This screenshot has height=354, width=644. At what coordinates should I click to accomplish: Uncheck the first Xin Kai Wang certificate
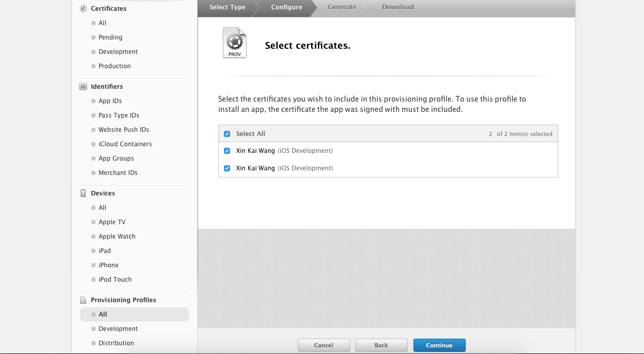click(227, 151)
